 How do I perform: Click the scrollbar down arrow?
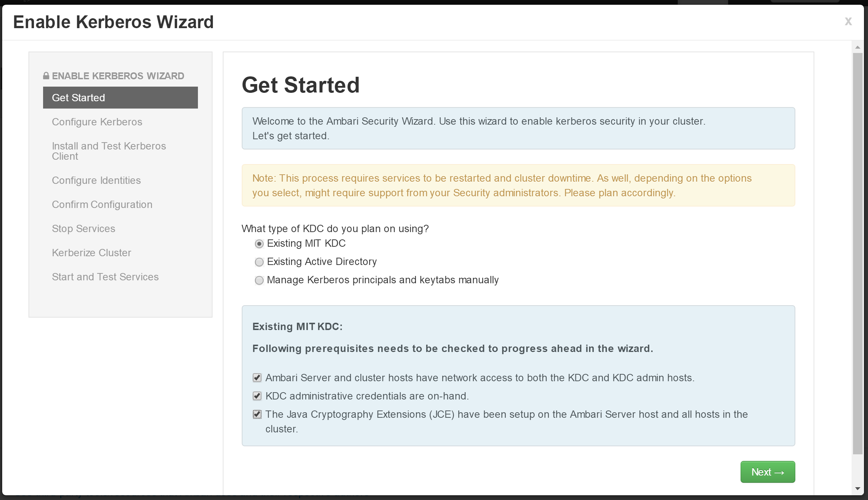click(x=858, y=489)
